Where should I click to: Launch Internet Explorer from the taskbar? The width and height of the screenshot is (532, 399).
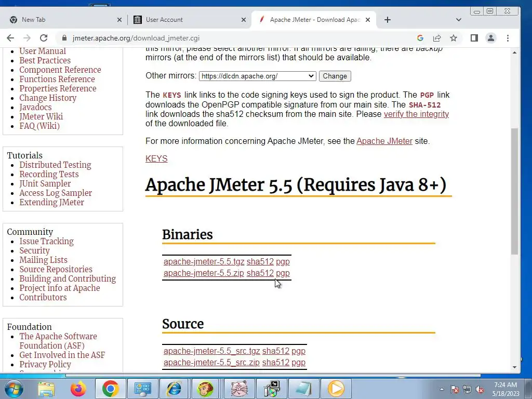pyautogui.click(x=174, y=389)
